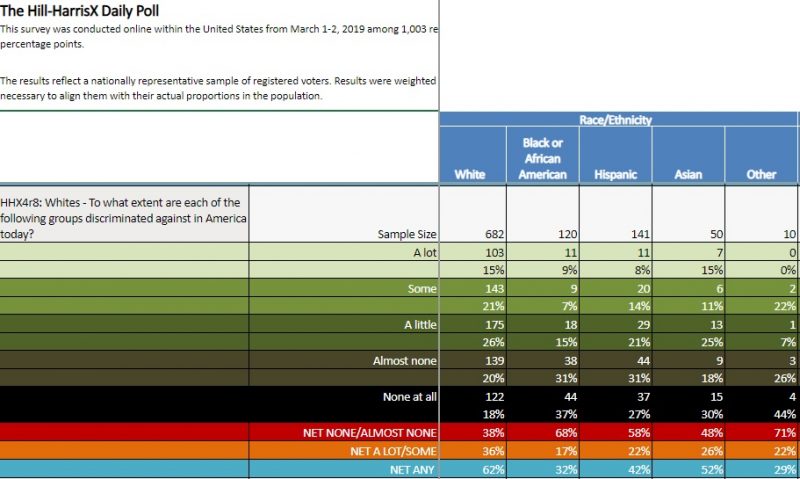This screenshot has width=800, height=479.
Task: Select Asian NET A LOT/SOME value 26%
Action: (712, 451)
